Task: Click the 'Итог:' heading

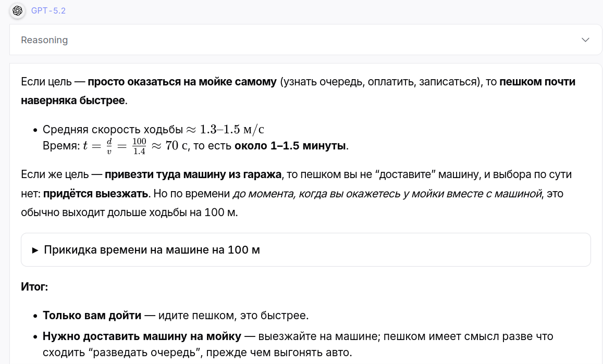Action: [34, 287]
